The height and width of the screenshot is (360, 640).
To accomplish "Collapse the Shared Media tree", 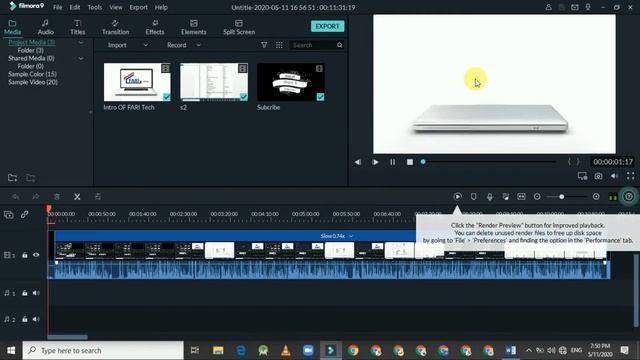I will click(81, 59).
